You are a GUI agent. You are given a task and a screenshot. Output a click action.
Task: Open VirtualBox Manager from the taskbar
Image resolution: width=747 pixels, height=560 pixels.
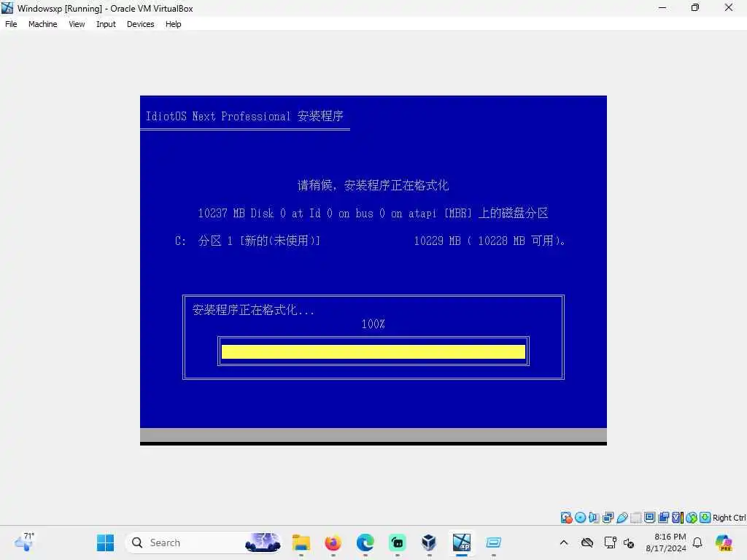[429, 542]
